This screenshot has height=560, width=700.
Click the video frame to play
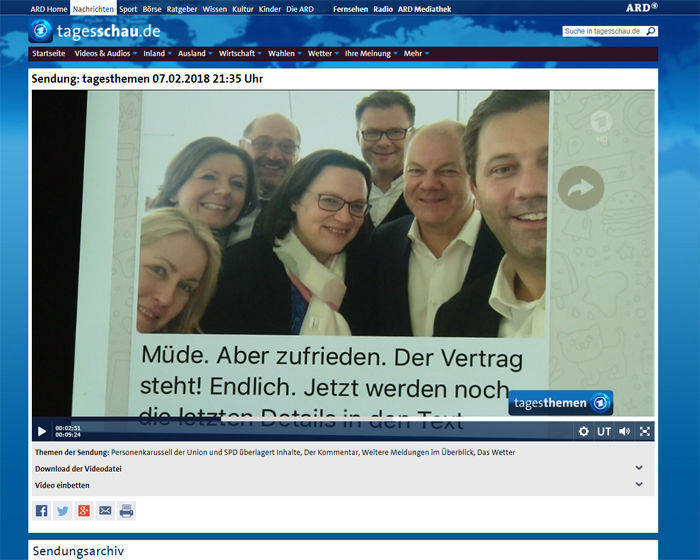[343, 254]
